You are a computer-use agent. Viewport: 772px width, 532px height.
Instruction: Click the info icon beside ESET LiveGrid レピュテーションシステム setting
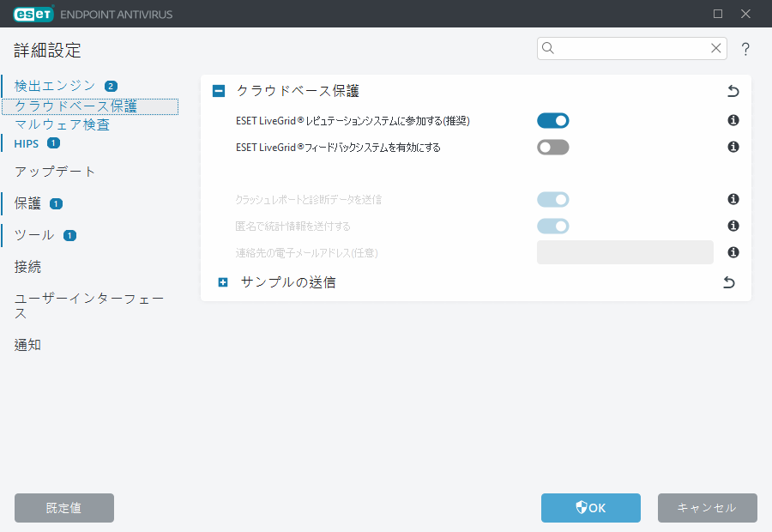[x=733, y=120]
